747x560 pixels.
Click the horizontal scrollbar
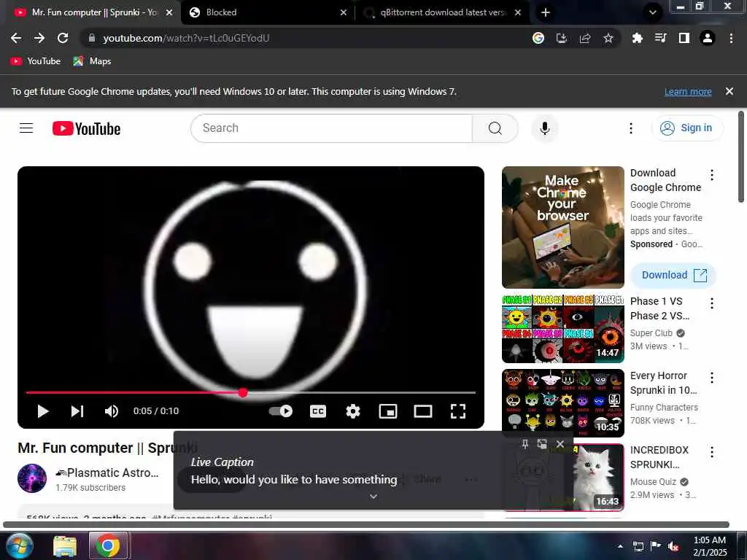coord(366,524)
